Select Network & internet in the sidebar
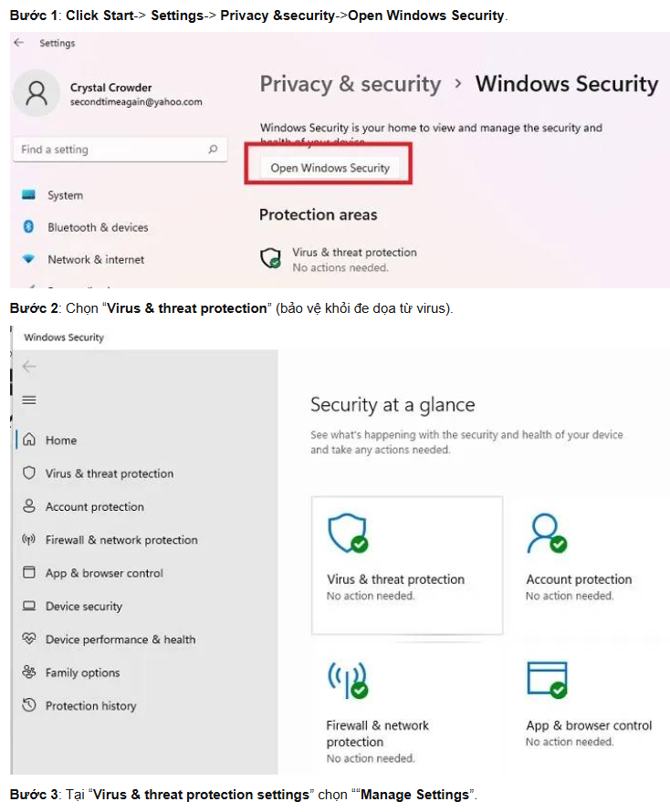670x812 pixels. [96, 259]
